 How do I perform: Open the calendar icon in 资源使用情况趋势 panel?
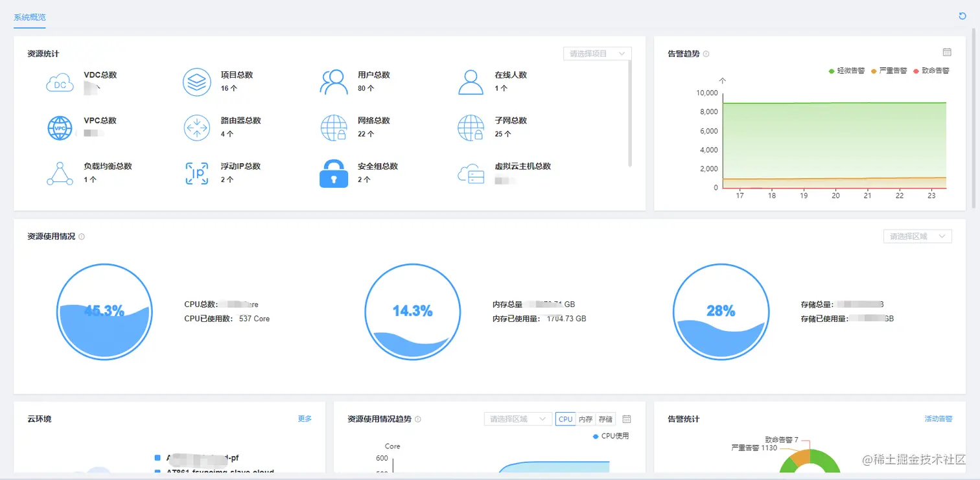[x=627, y=419]
